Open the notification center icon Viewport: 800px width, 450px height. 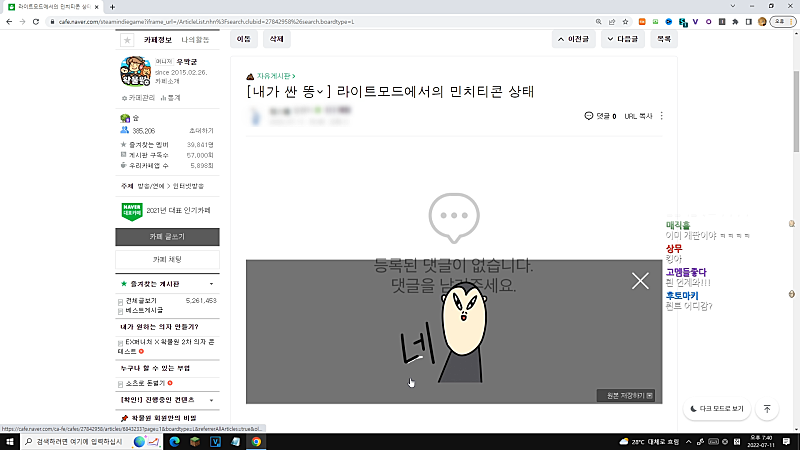(787, 442)
